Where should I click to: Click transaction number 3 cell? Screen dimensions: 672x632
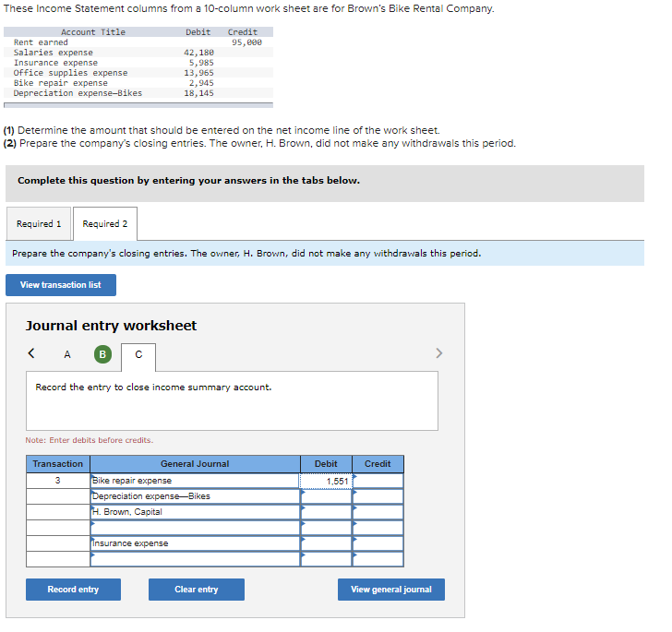point(58,481)
